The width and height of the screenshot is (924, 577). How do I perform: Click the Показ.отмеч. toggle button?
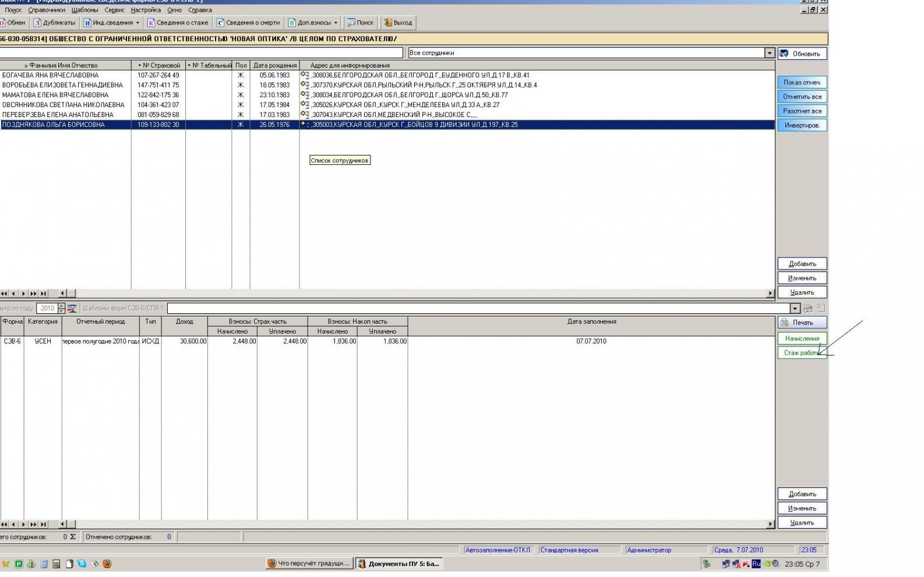(x=802, y=83)
